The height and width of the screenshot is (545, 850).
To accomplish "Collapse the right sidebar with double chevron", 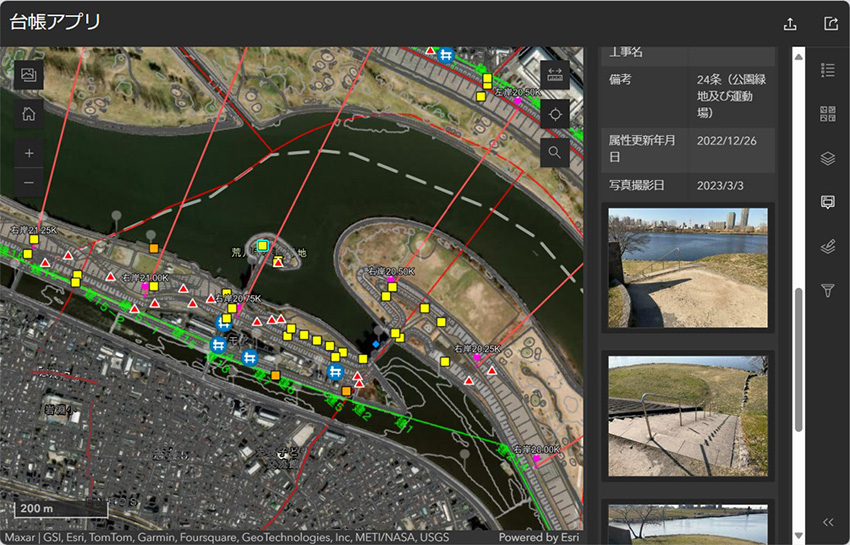I will 827,522.
